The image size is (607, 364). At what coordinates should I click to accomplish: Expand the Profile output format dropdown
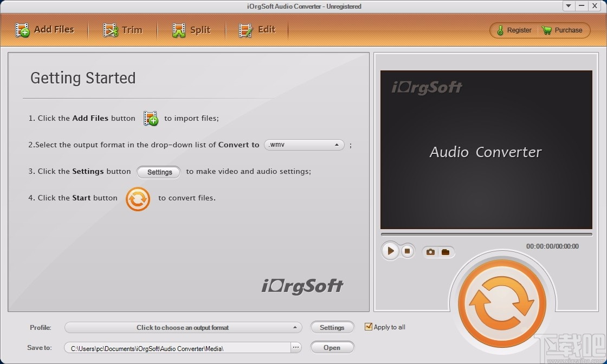point(183,327)
